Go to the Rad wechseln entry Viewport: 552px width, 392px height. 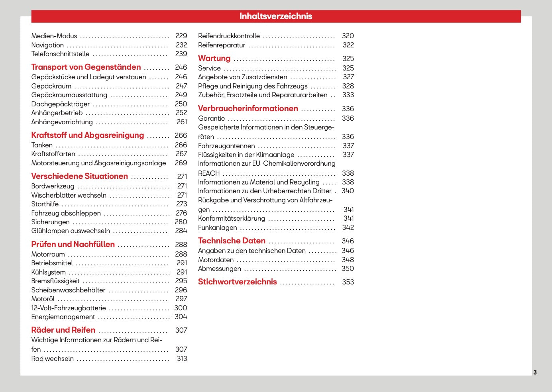tap(53, 359)
